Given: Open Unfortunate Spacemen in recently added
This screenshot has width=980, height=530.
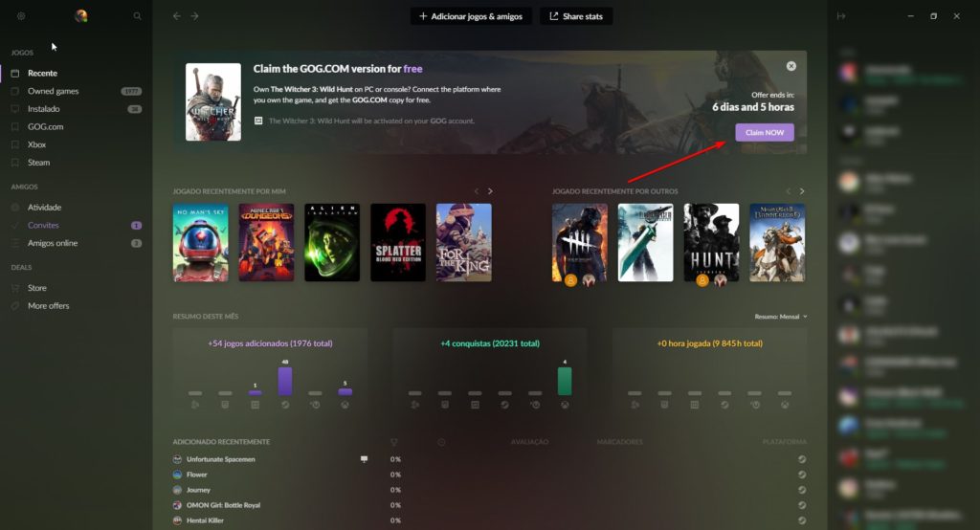Looking at the screenshot, I should click(x=221, y=459).
